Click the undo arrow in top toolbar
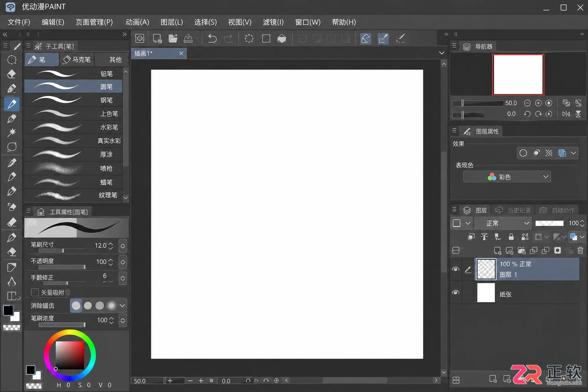This screenshot has height=392, width=588. tap(212, 38)
